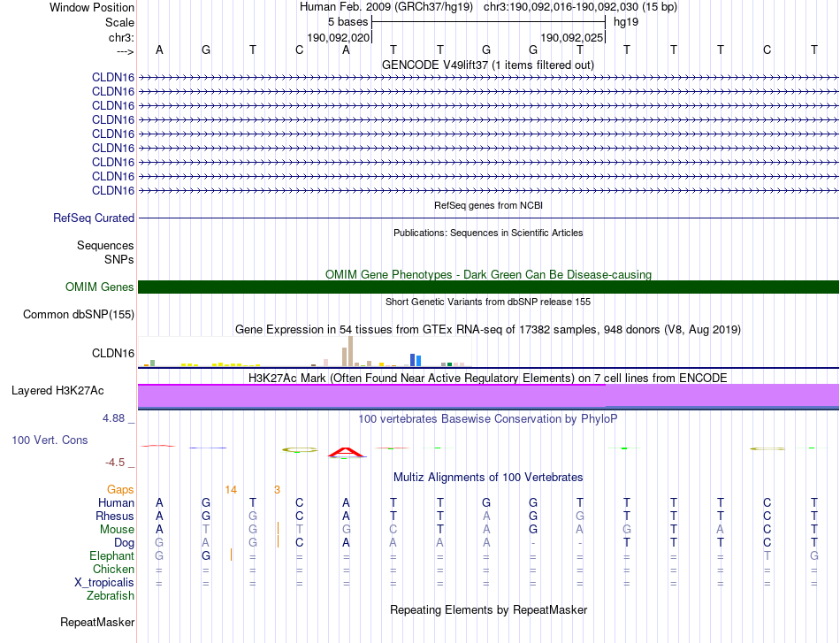This screenshot has width=840, height=643.
Task: Click 'Short Genetic Variants from dbSNP release 155'
Action: [x=488, y=302]
